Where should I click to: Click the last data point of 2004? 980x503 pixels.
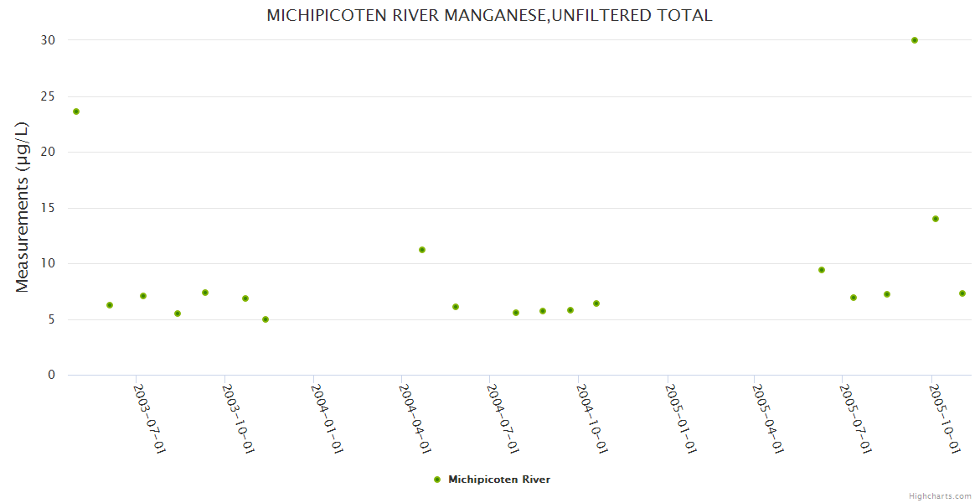pos(596,303)
